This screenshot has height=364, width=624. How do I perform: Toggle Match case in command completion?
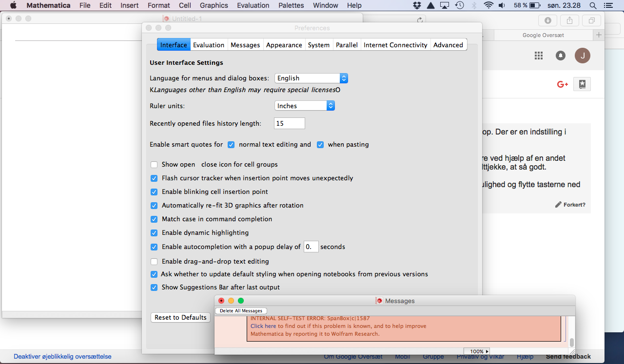[154, 219]
